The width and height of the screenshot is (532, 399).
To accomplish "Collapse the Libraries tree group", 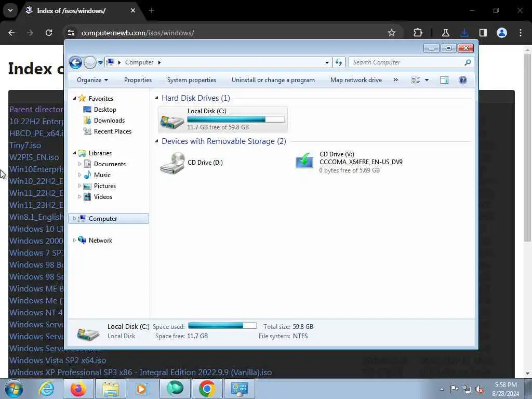I will [x=75, y=153].
